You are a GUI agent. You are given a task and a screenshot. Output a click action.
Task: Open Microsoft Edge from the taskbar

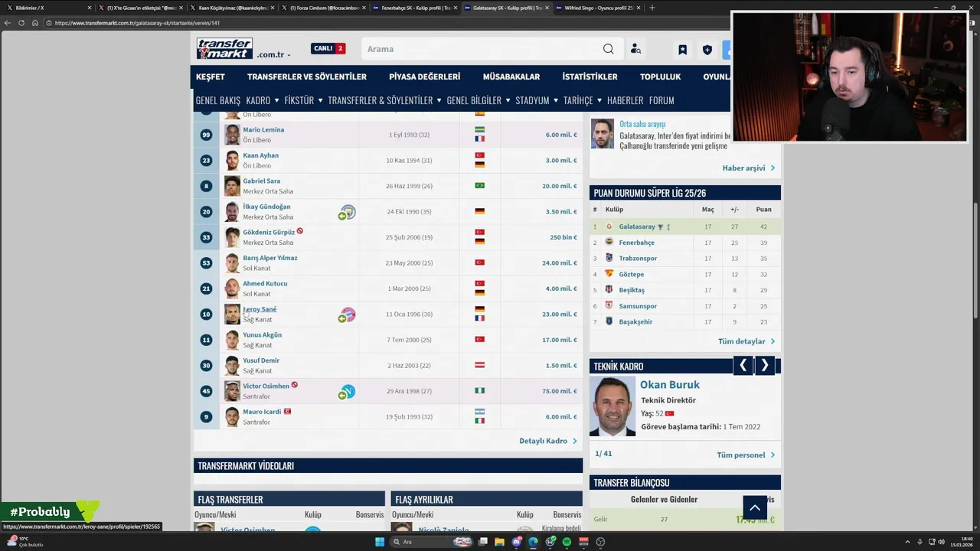point(534,542)
